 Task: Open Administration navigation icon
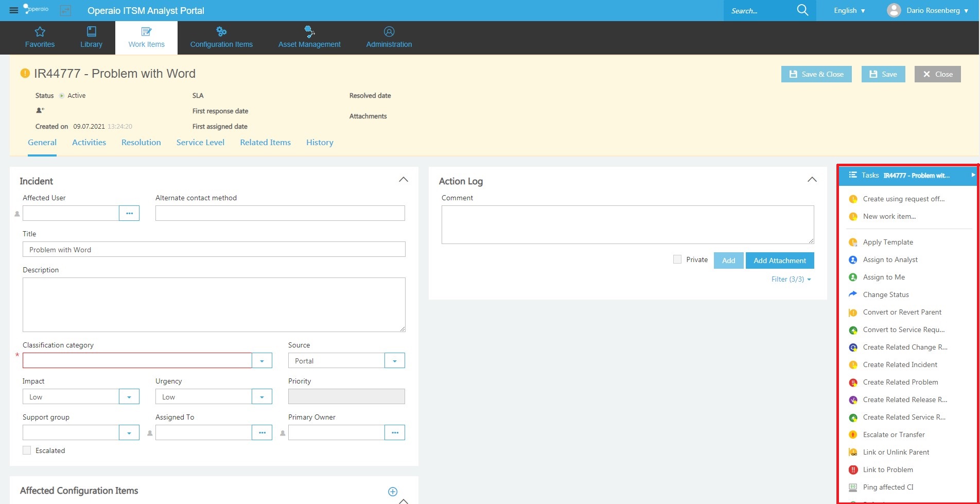coord(389,32)
